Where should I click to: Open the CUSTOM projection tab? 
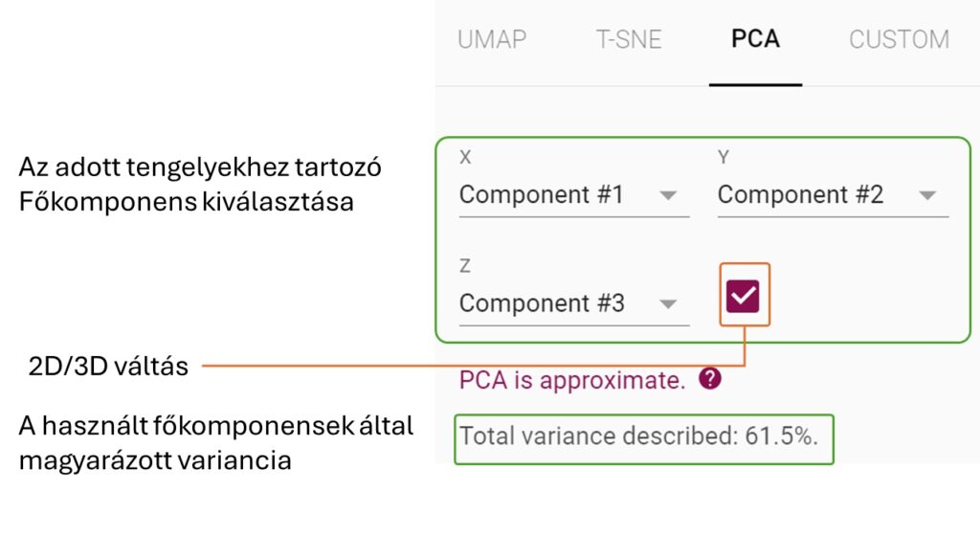[x=899, y=39]
